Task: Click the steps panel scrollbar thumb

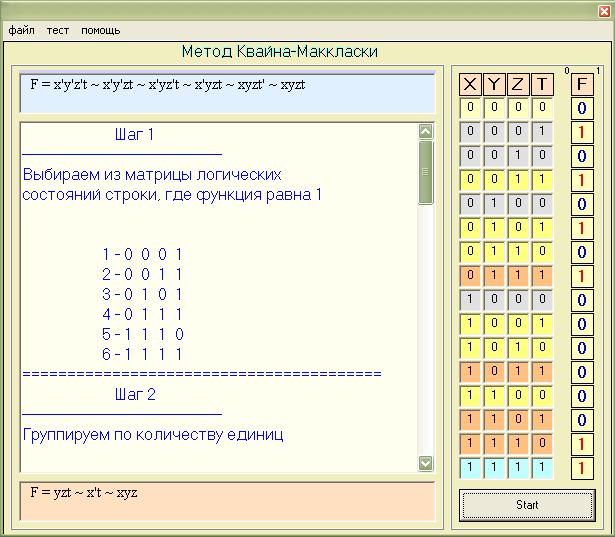Action: pyautogui.click(x=426, y=171)
